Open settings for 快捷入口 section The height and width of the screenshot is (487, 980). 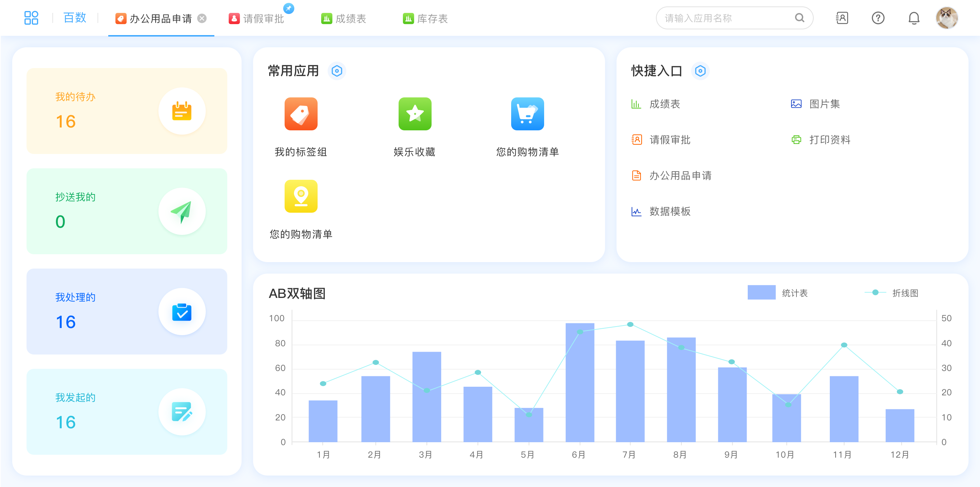tap(700, 71)
